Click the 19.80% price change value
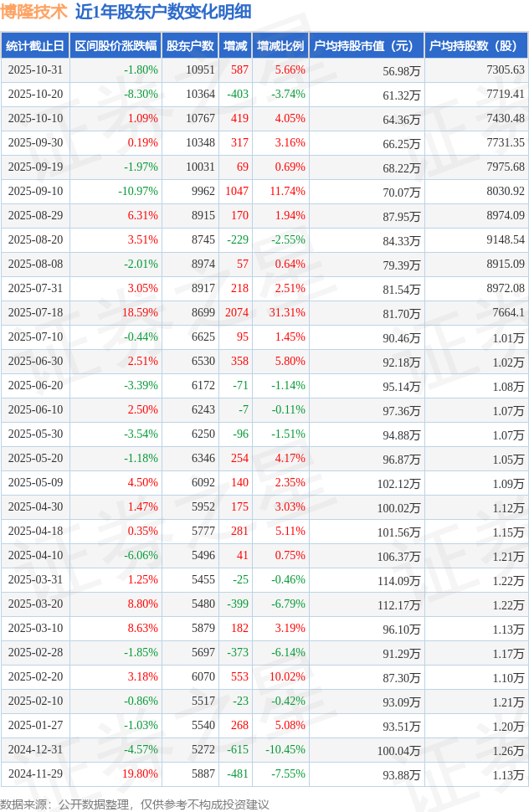The width and height of the screenshot is (529, 812). [140, 774]
